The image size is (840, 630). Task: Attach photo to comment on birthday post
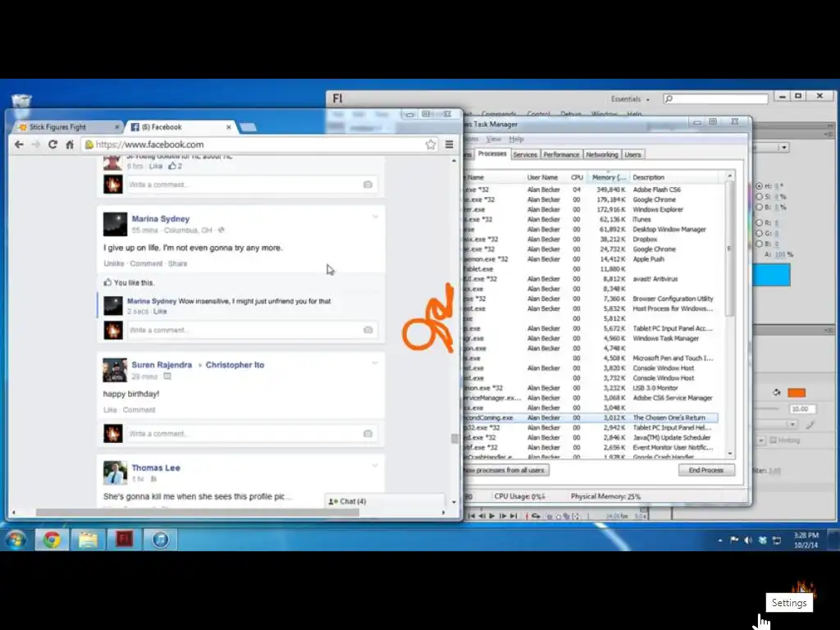[x=368, y=433]
